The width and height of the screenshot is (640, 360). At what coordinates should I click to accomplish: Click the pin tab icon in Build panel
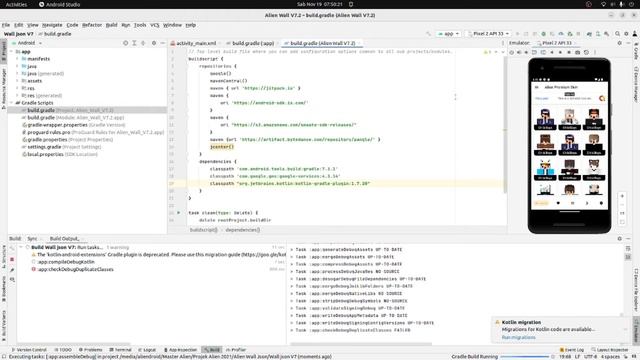tap(12, 270)
